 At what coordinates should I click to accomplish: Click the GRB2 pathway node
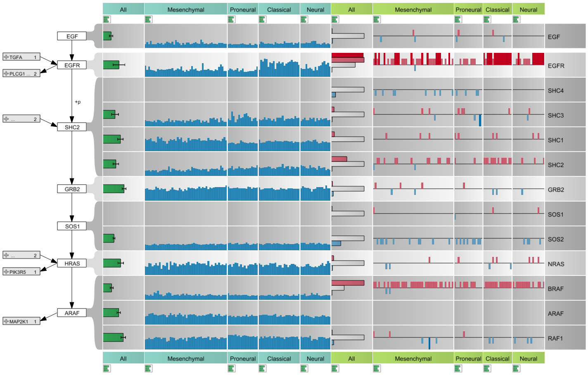72,189
